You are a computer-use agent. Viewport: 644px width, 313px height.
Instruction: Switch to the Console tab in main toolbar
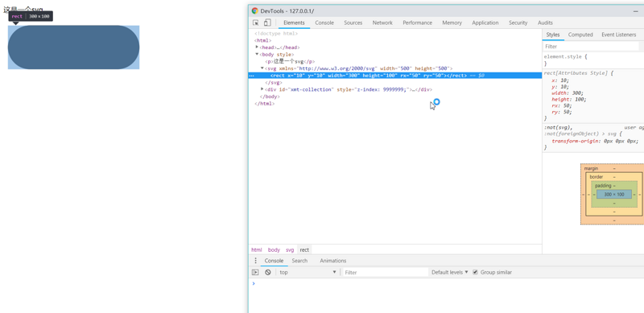pos(324,23)
